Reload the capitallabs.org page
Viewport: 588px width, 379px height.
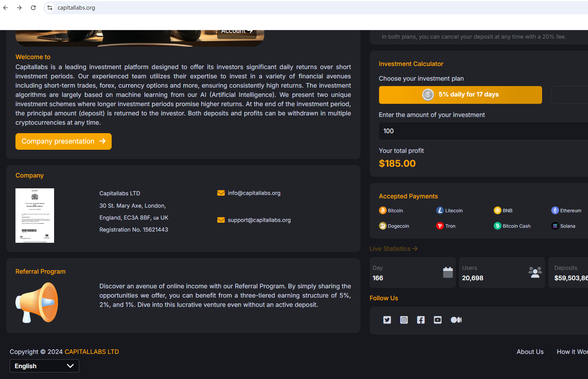click(x=33, y=8)
